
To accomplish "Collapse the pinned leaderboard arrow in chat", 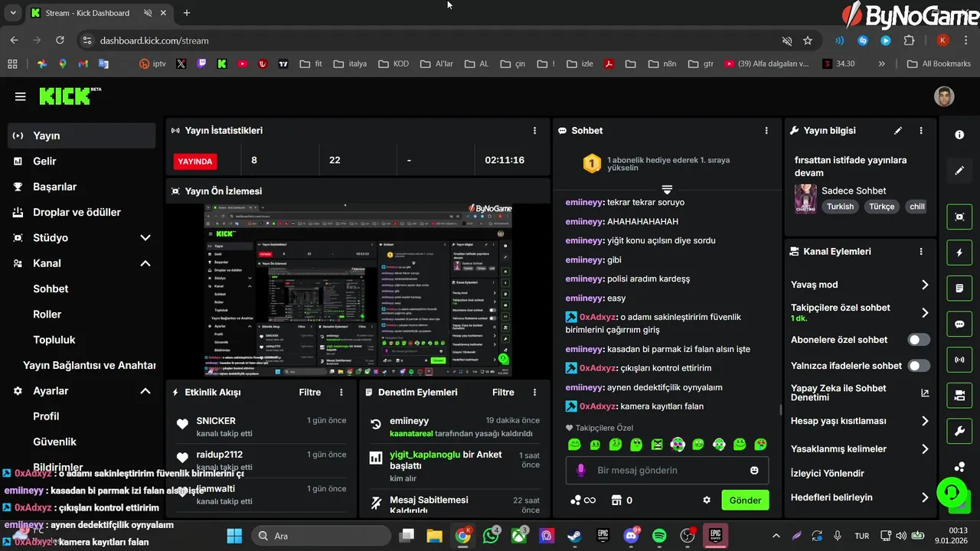I will click(667, 189).
